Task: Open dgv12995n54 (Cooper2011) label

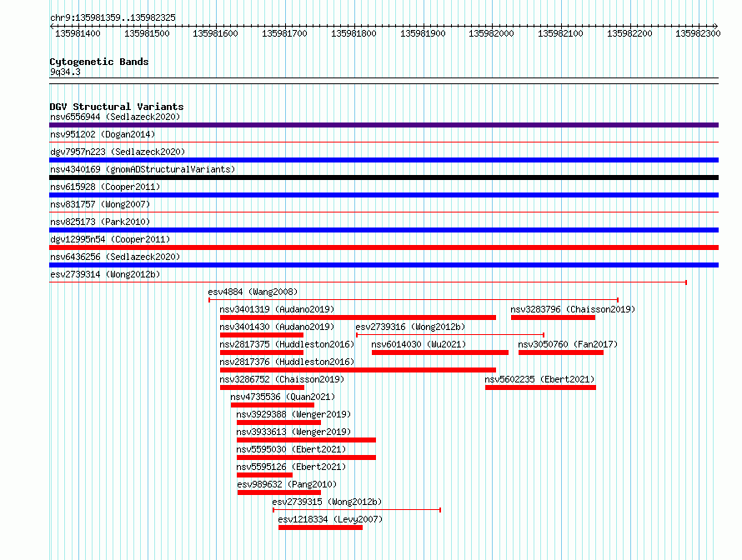Action: point(110,239)
